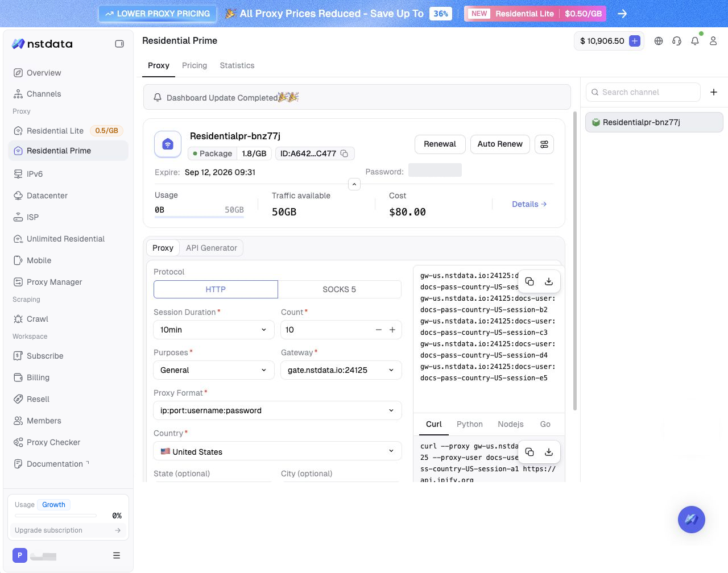Switch to the Statistics tab

tap(237, 65)
